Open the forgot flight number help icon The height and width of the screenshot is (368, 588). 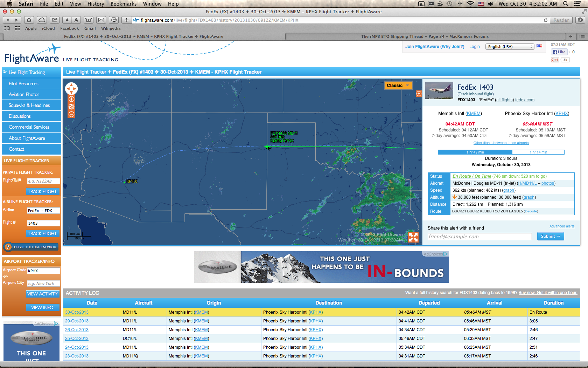click(8, 247)
